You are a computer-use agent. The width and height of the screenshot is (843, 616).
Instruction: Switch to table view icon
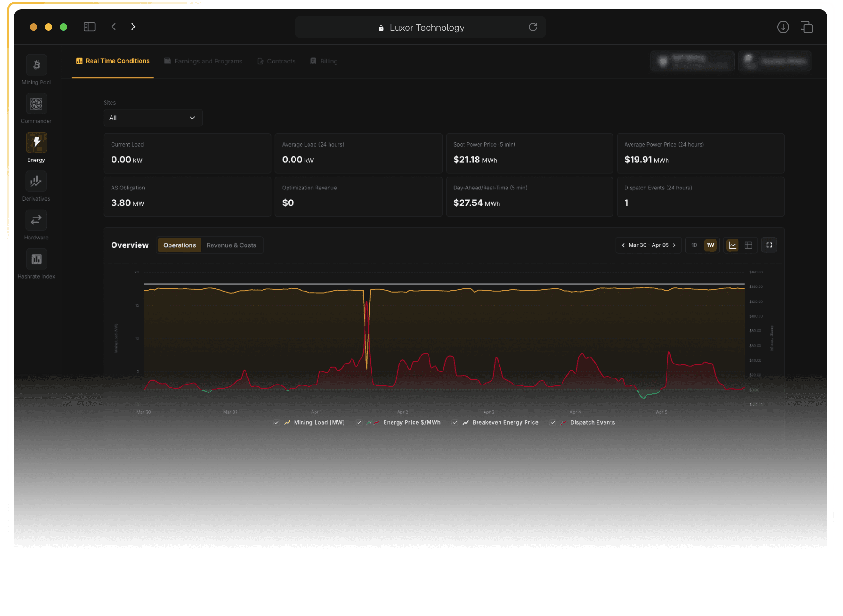click(748, 245)
